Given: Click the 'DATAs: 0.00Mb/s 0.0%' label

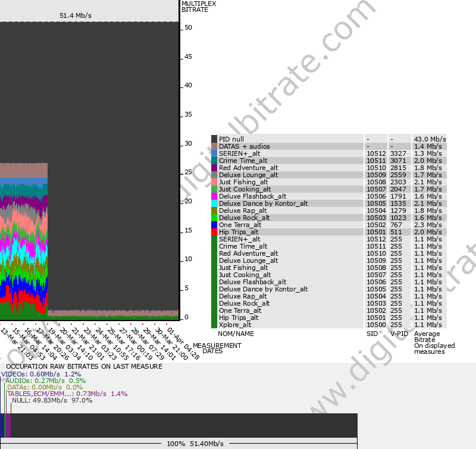Looking at the screenshot, I should click(x=45, y=387).
